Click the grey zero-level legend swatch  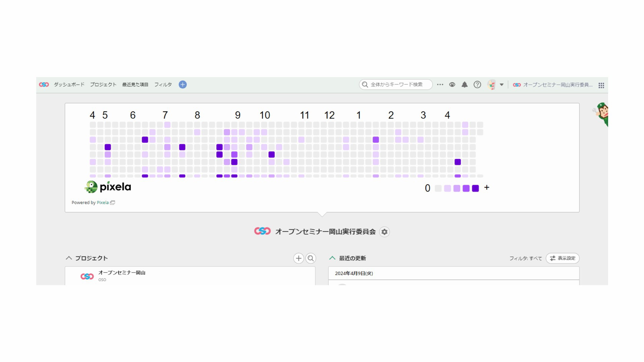coord(438,188)
